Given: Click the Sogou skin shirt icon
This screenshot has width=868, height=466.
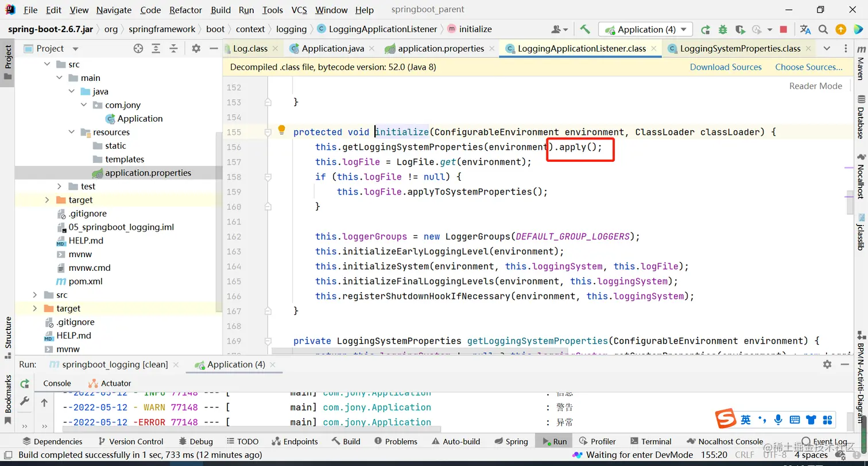Looking at the screenshot, I should (x=811, y=420).
